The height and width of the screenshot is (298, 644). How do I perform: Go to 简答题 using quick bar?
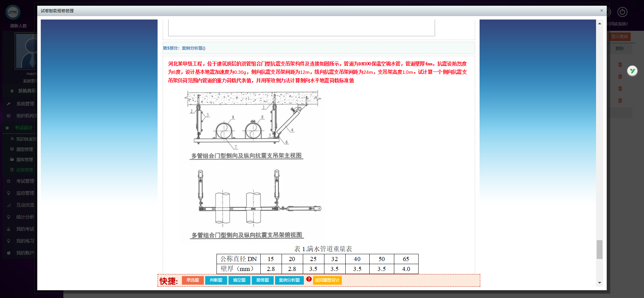(x=262, y=280)
